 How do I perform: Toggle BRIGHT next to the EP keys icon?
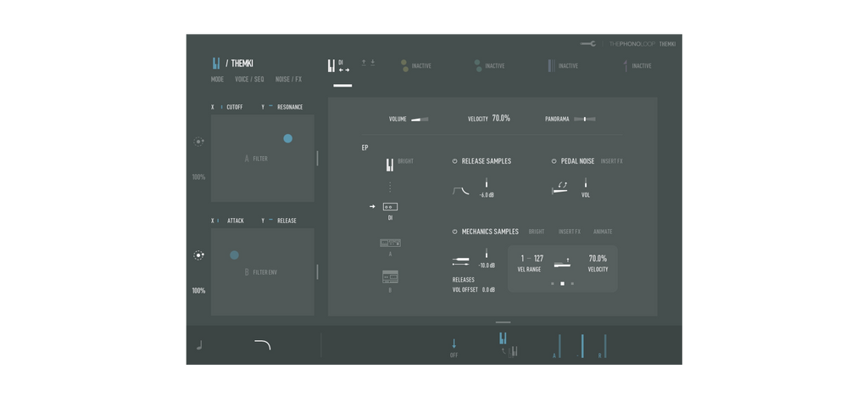tap(406, 161)
